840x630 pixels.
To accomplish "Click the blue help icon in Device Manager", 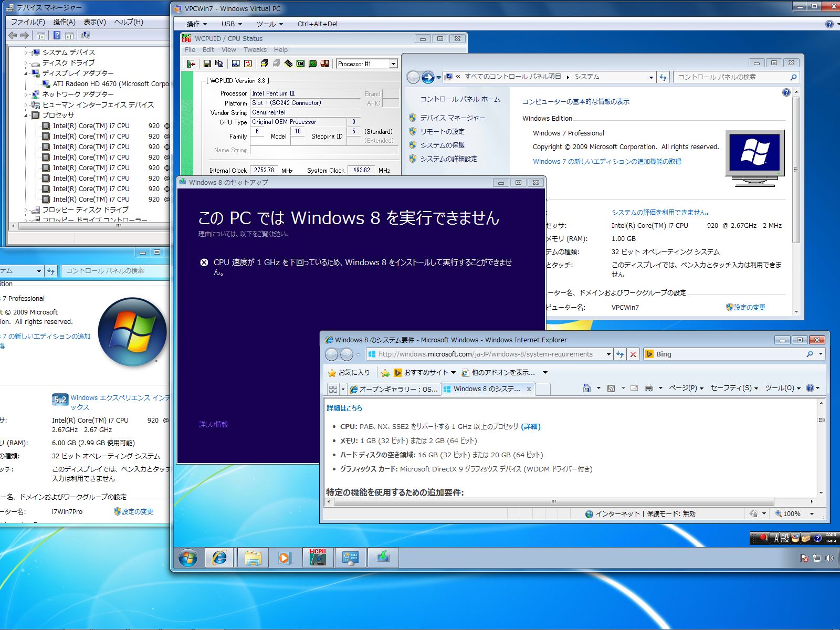I will [x=57, y=35].
